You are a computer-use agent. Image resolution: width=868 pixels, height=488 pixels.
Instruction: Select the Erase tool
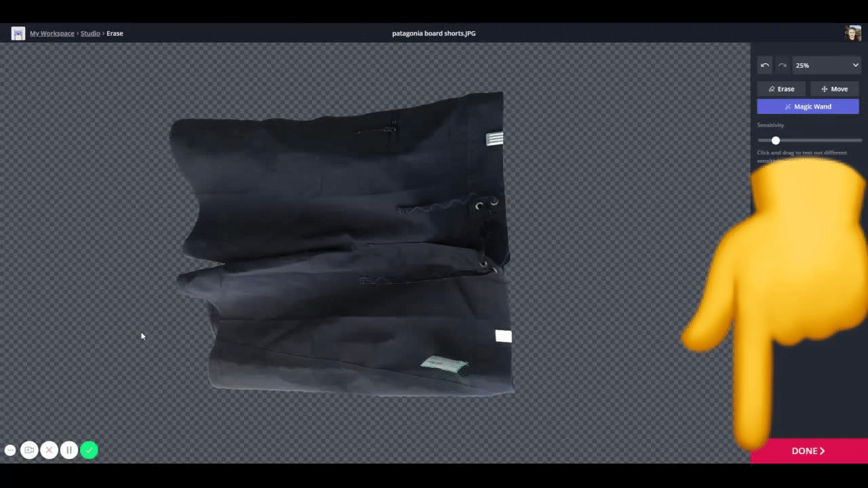[x=781, y=89]
